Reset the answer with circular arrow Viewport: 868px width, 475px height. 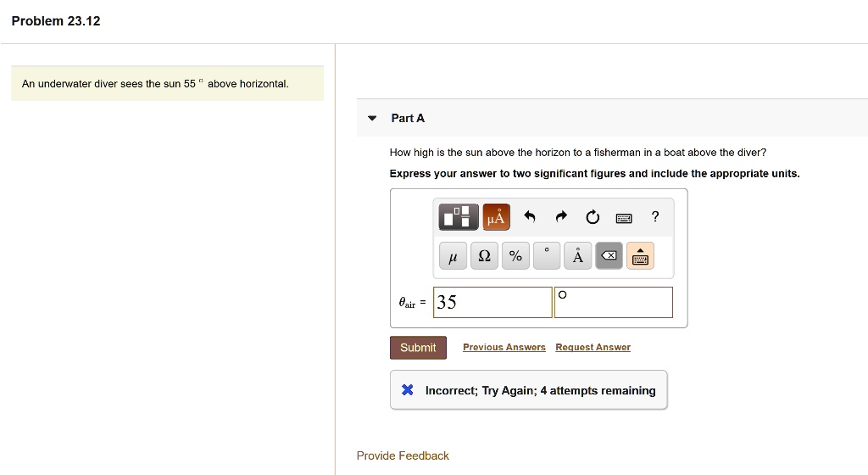[592, 217]
